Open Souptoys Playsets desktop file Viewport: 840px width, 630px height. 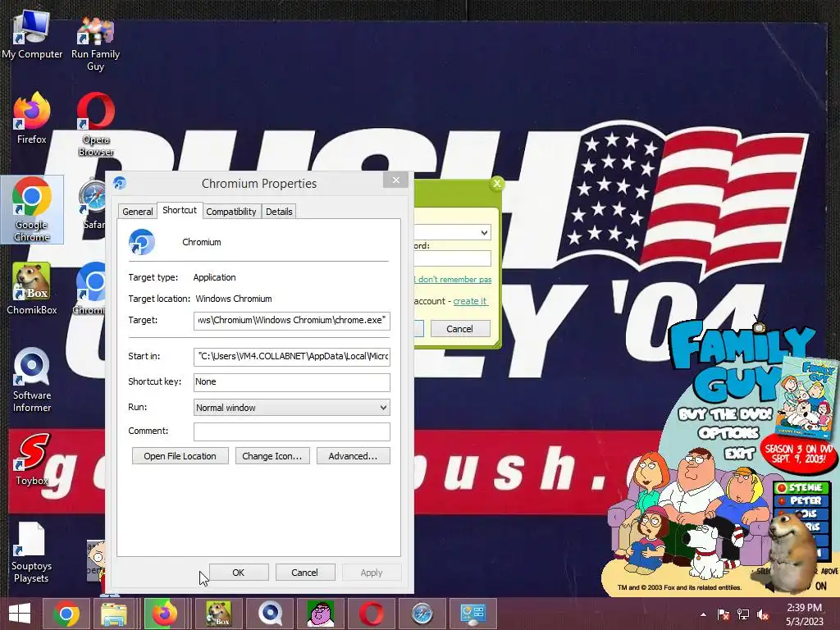[31, 552]
